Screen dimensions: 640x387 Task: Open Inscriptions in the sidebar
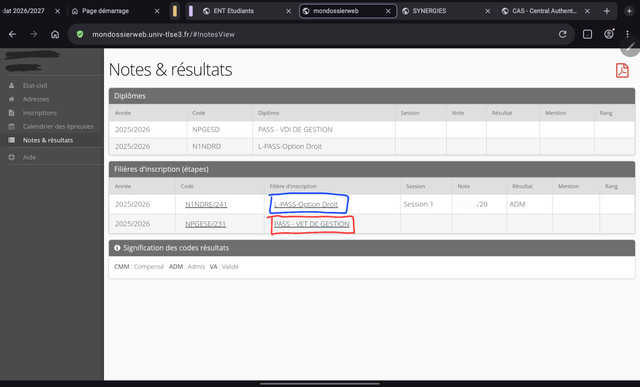tap(40, 113)
